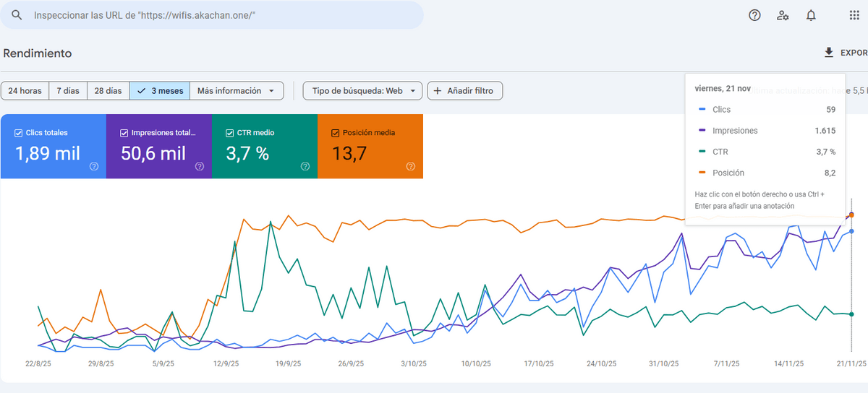Image resolution: width=868 pixels, height=393 pixels.
Task: Toggle the Impresiones totales checkbox
Action: (124, 133)
